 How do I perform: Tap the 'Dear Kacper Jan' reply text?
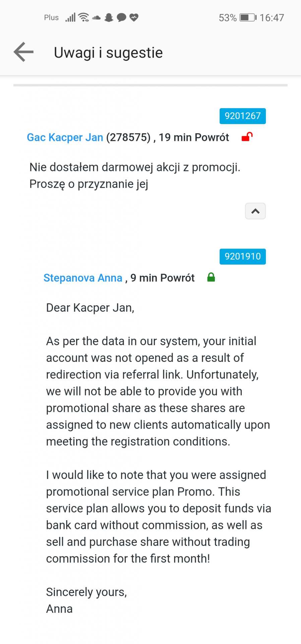click(90, 308)
